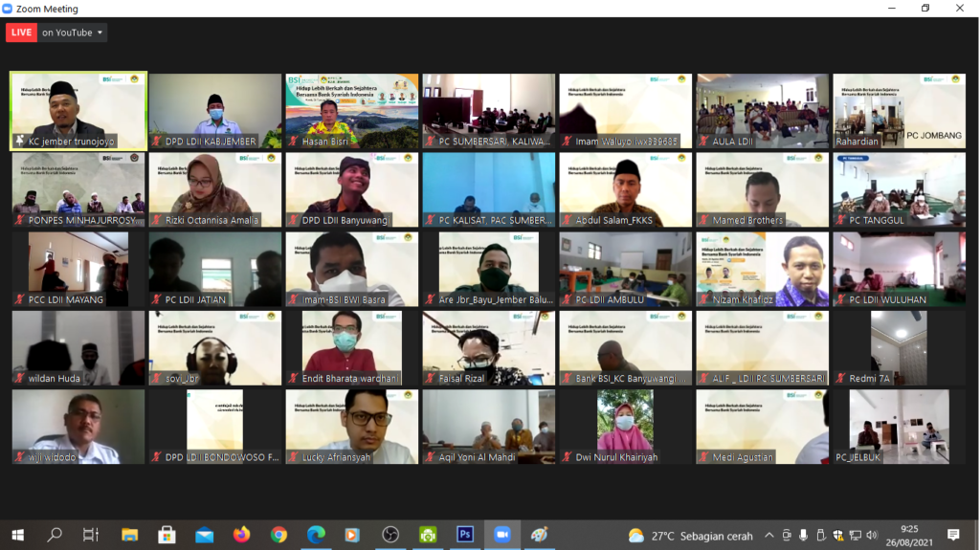Image resolution: width=980 pixels, height=550 pixels.
Task: Open network status tray icon
Action: pos(855,536)
